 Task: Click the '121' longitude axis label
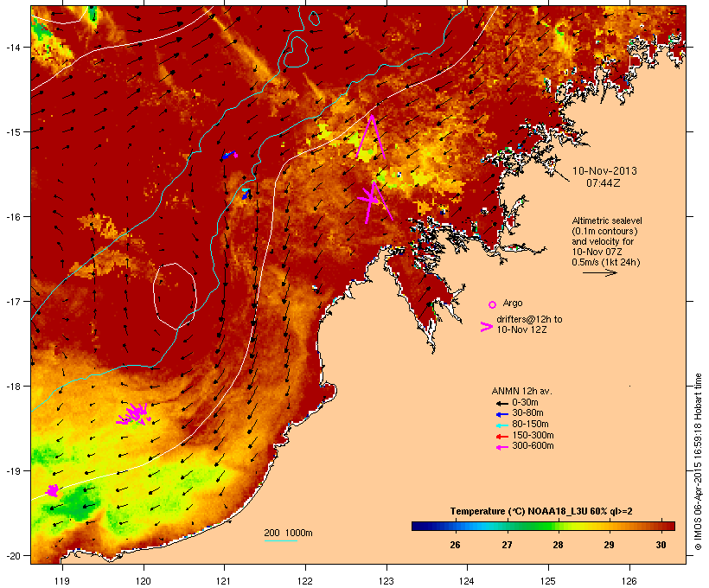click(224, 581)
